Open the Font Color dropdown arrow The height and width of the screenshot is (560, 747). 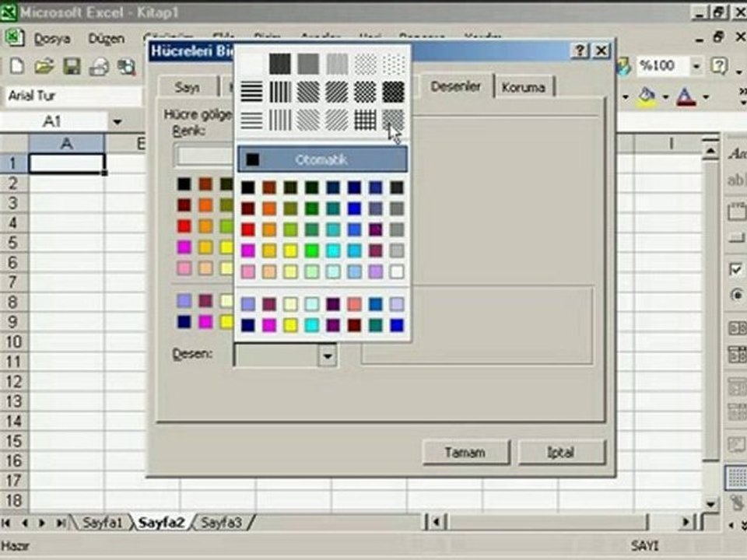point(706,97)
